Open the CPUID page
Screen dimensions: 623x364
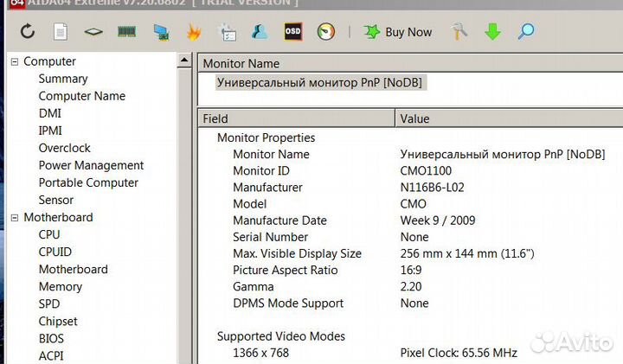coord(55,252)
